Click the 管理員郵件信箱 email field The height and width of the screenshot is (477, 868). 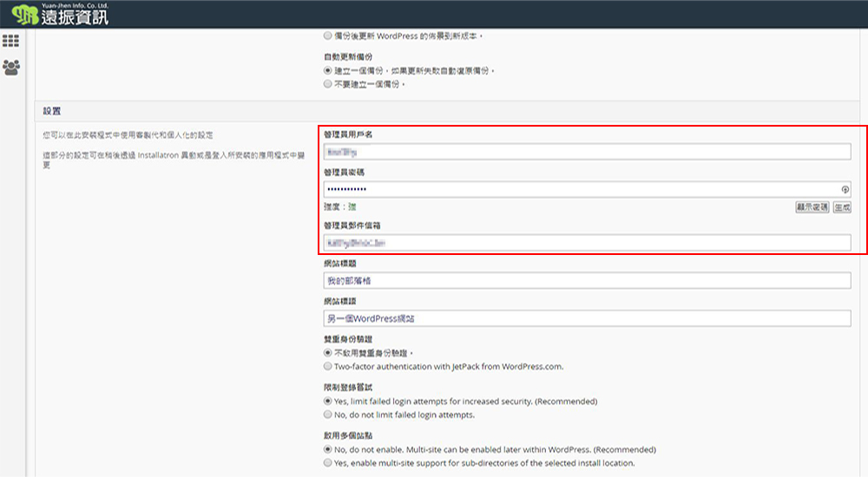point(586,243)
